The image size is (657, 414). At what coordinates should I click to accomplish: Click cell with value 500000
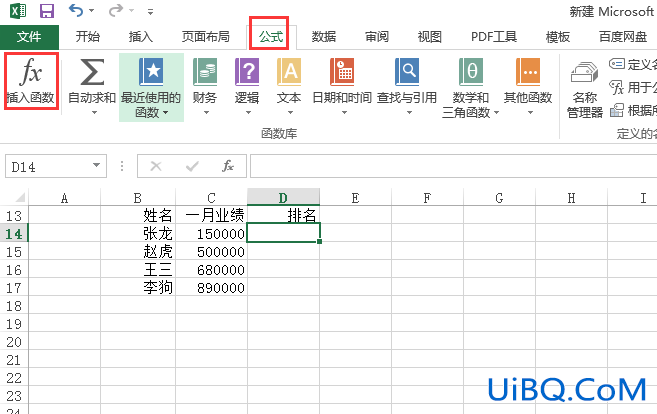pyautogui.click(x=212, y=251)
